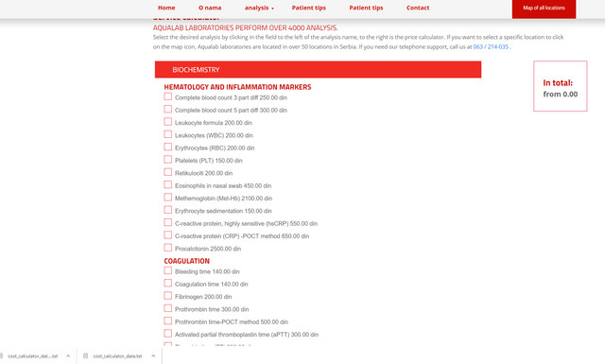This screenshot has height=364, width=605.
Task: Open the cost_calculator_data.txt downloaded file
Action: 117,355
